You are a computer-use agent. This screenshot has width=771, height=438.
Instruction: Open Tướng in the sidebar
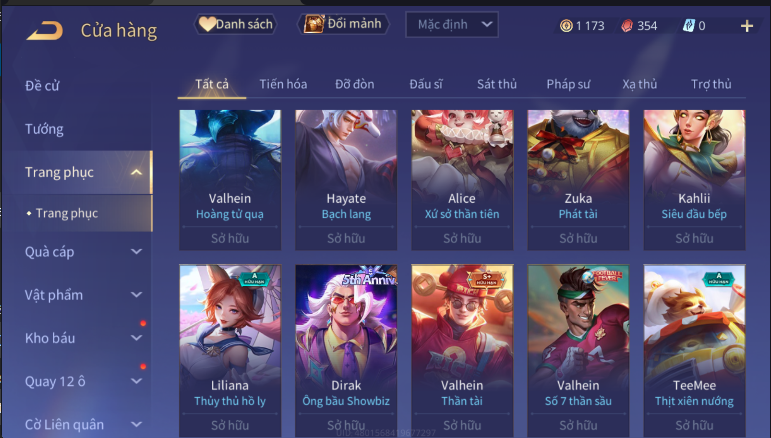(x=44, y=129)
